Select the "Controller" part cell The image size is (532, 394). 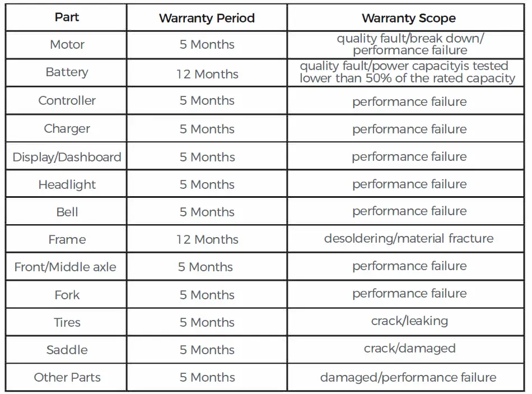click(67, 101)
